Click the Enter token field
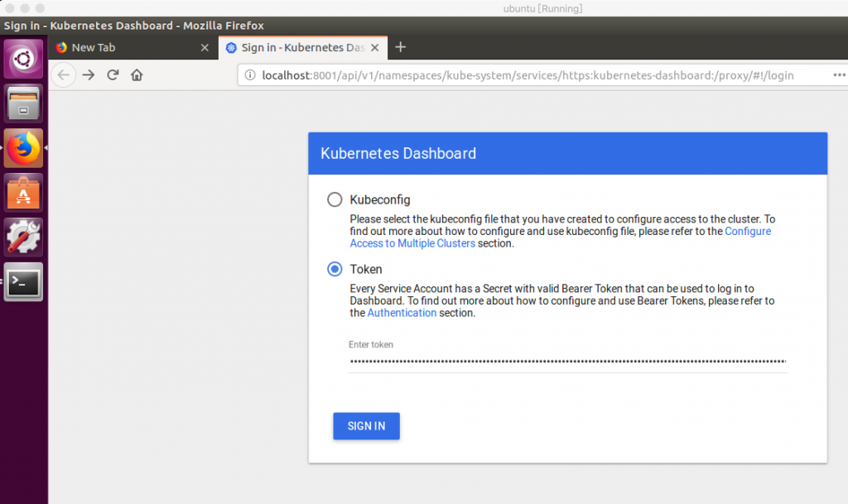848x504 pixels. pyautogui.click(x=567, y=361)
